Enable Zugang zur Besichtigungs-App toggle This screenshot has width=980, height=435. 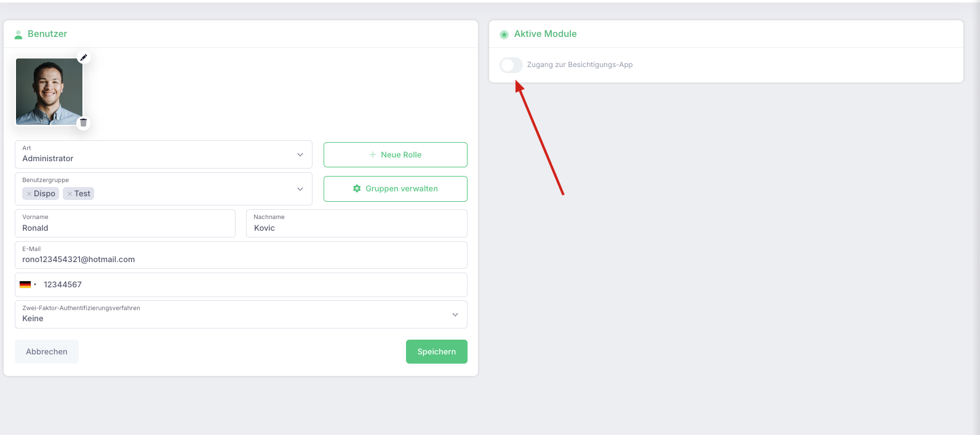point(511,65)
